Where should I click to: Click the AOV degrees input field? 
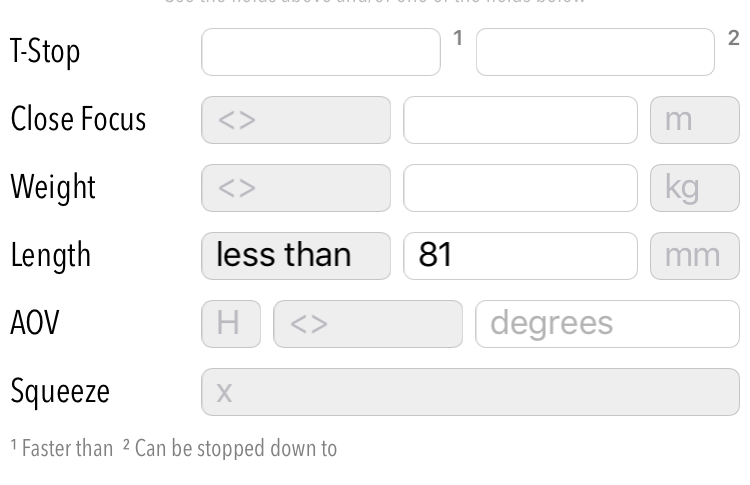point(607,324)
